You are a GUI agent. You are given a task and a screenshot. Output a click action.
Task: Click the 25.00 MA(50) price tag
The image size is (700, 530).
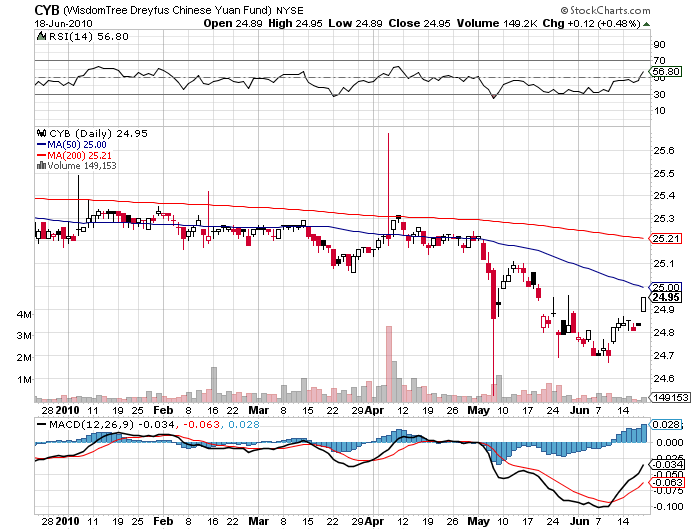coord(666,287)
